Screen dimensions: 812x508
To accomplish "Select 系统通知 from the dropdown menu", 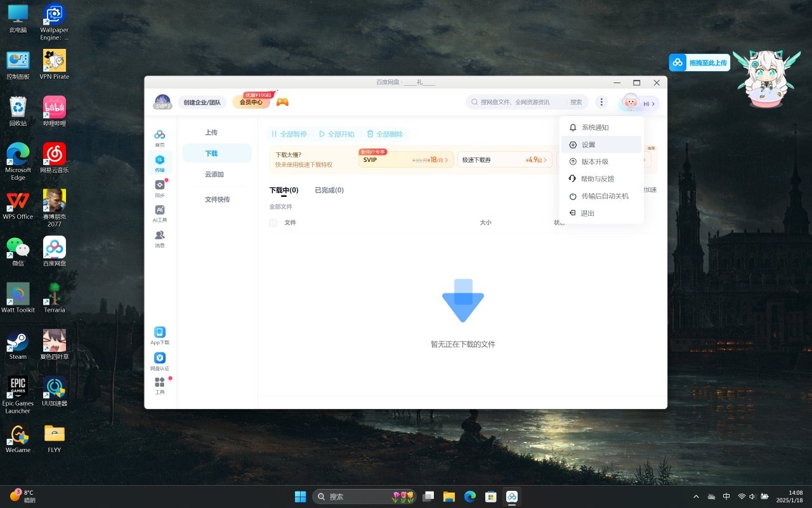I will tap(601, 128).
